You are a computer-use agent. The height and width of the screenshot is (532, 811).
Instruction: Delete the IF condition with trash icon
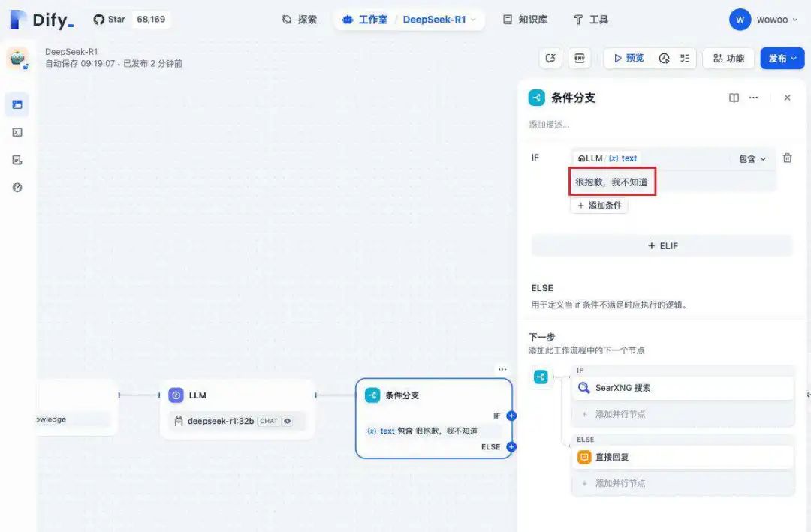787,158
